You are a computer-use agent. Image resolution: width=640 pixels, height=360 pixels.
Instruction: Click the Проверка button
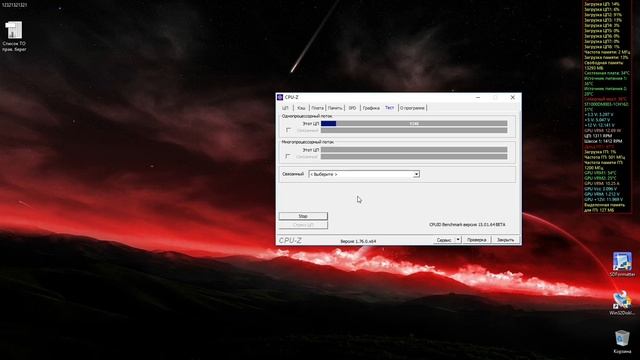pos(476,240)
